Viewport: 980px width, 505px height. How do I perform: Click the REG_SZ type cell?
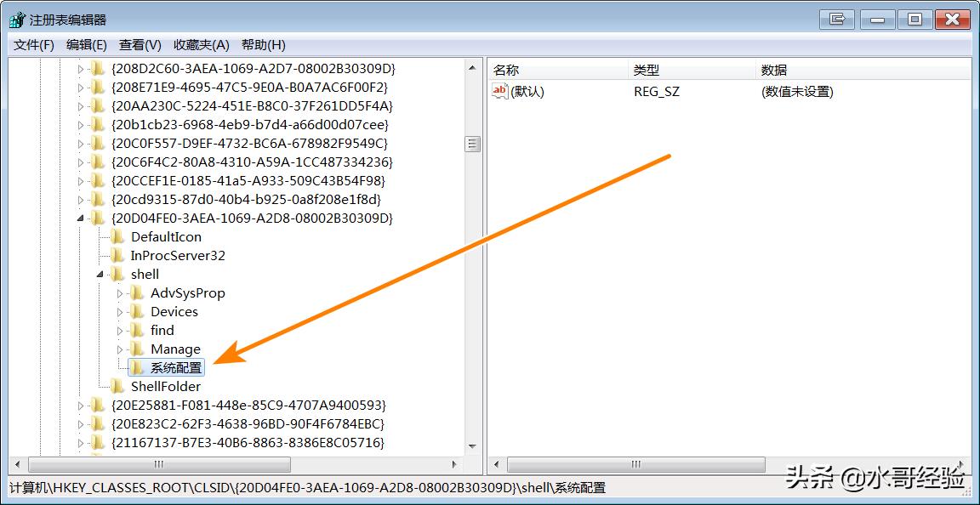(656, 92)
